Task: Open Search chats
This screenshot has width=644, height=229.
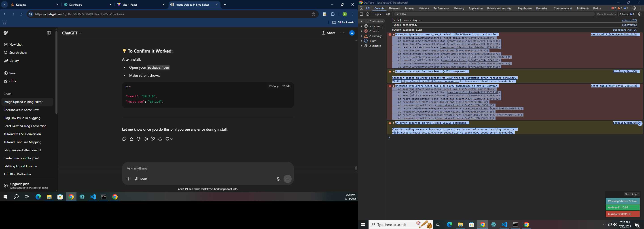Action: 15,53
